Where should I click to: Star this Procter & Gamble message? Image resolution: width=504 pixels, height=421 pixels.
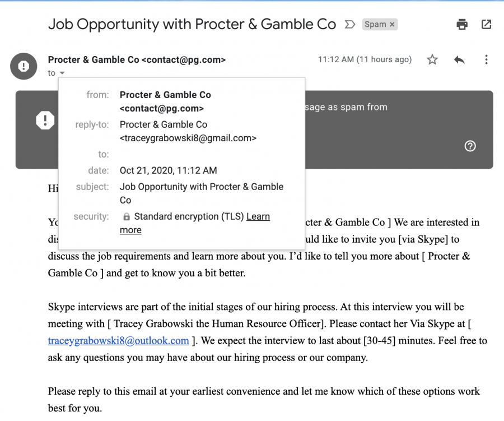click(432, 59)
